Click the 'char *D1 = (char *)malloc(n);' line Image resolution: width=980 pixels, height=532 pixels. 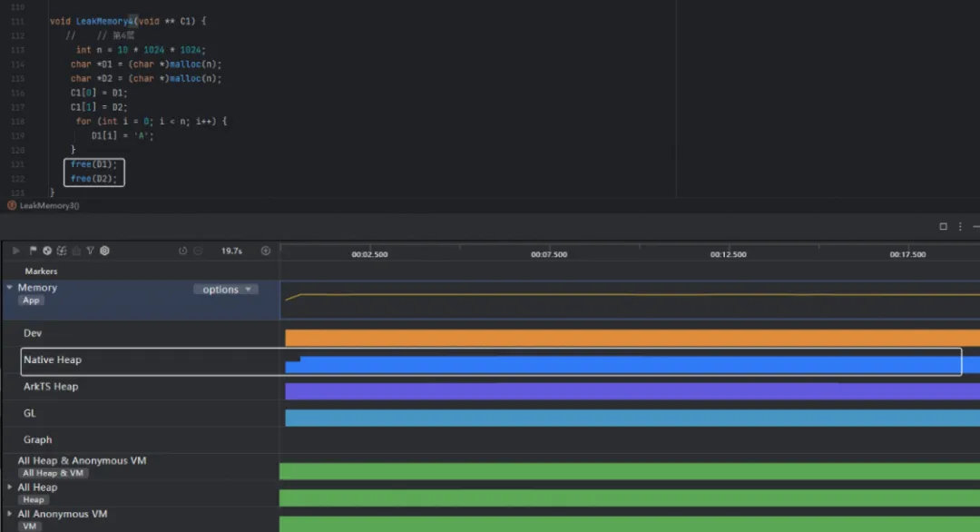pyautogui.click(x=145, y=64)
